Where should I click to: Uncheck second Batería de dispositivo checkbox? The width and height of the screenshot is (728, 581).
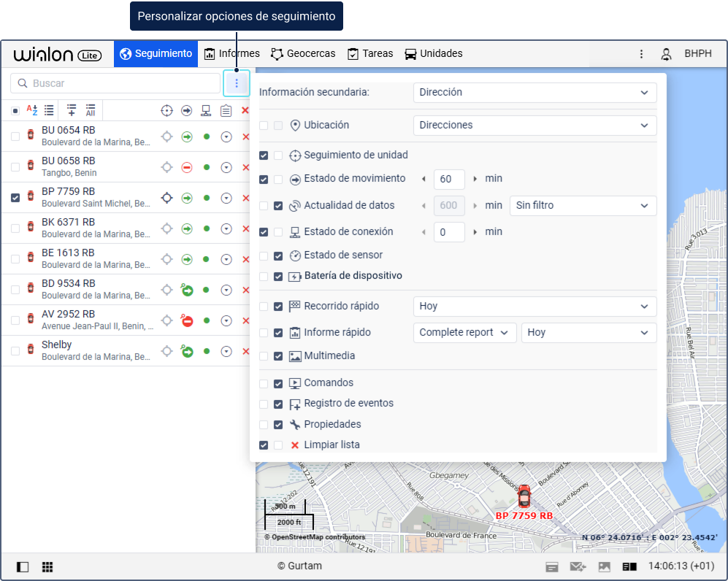click(x=278, y=277)
